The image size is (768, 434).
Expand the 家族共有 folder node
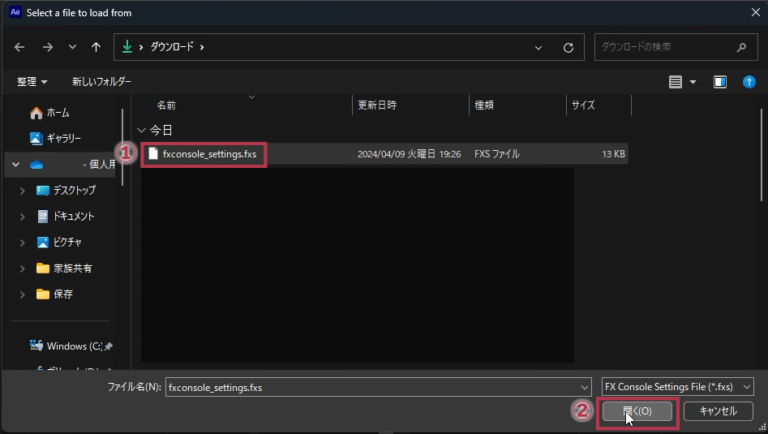point(22,268)
